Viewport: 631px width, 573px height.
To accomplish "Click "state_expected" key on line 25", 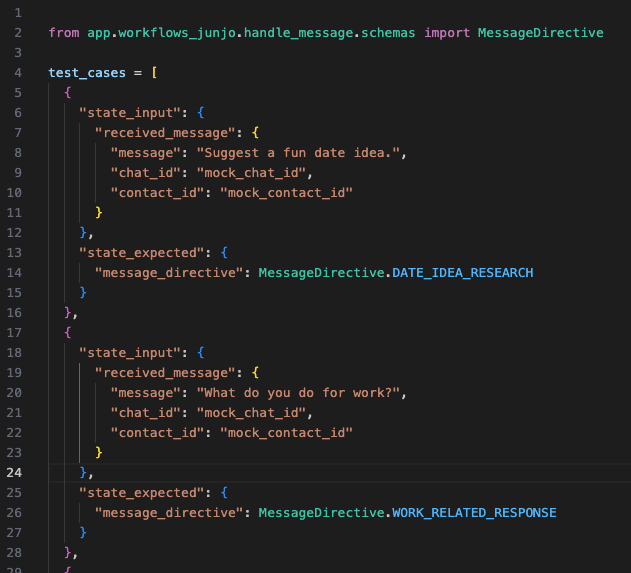I will pyautogui.click(x=142, y=493).
